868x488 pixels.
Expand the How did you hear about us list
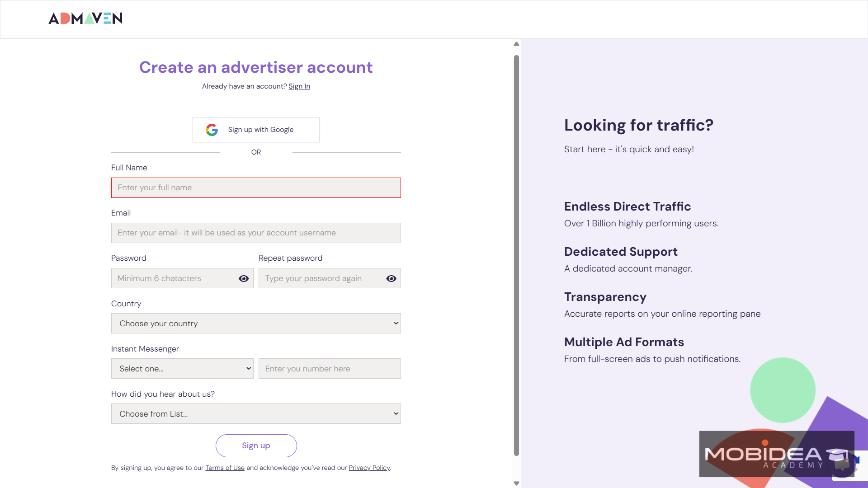tap(256, 414)
